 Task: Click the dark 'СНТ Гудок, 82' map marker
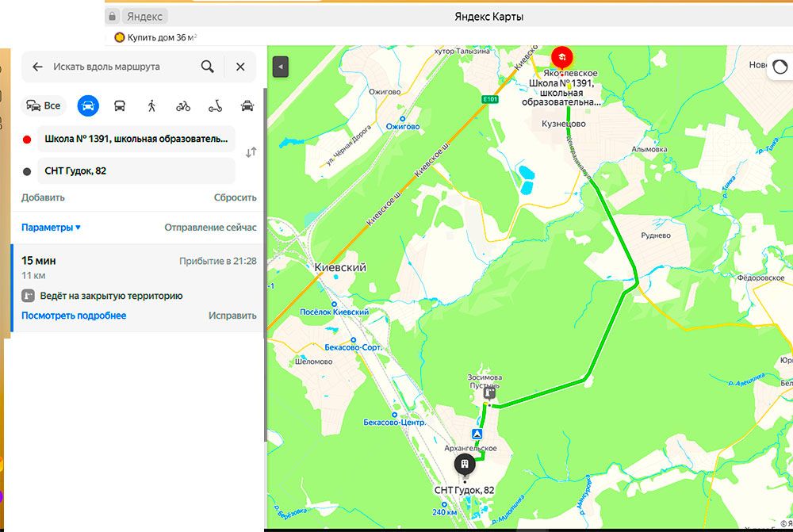click(x=465, y=465)
